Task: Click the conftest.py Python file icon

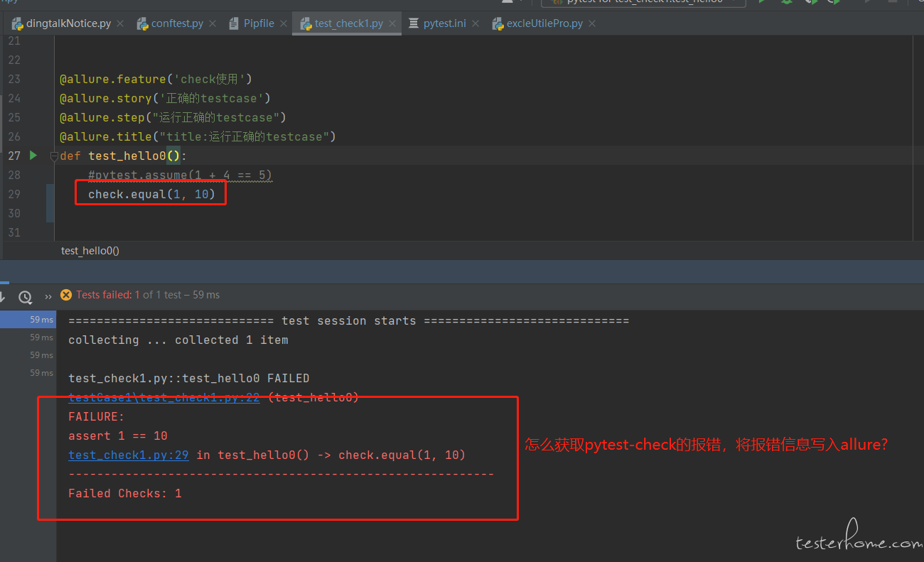Action: pos(142,23)
